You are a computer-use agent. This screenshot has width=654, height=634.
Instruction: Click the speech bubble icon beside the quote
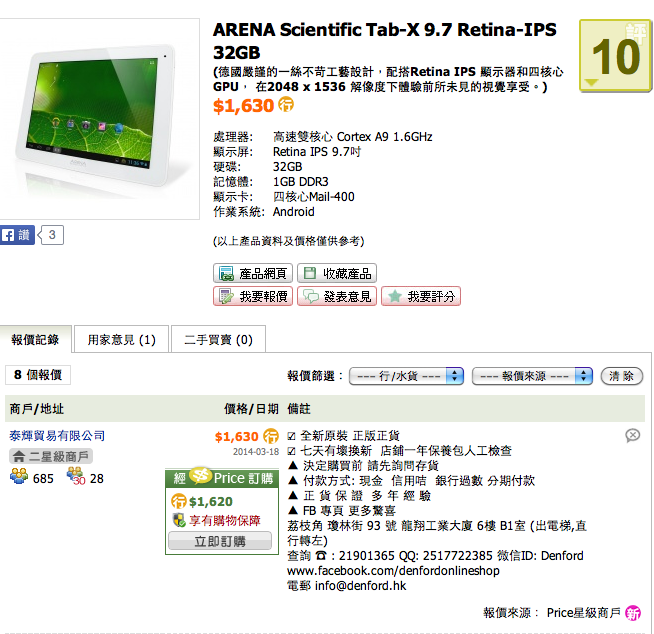tap(632, 435)
